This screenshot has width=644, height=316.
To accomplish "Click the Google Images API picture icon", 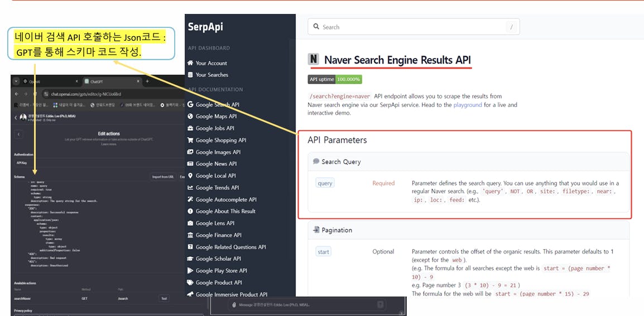I will click(190, 152).
